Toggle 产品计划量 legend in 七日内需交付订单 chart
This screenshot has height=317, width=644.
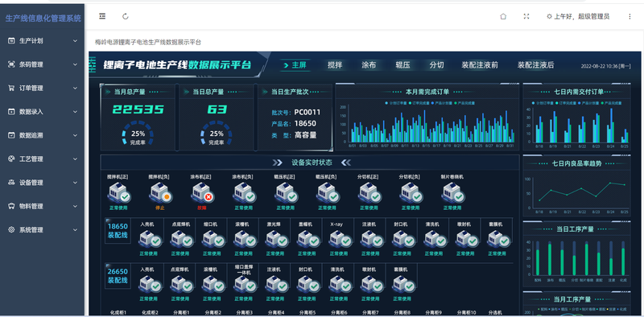coord(588,103)
